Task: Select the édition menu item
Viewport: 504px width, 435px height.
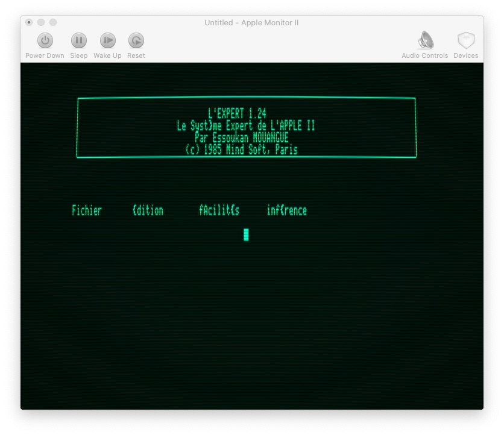Action: 148,210
